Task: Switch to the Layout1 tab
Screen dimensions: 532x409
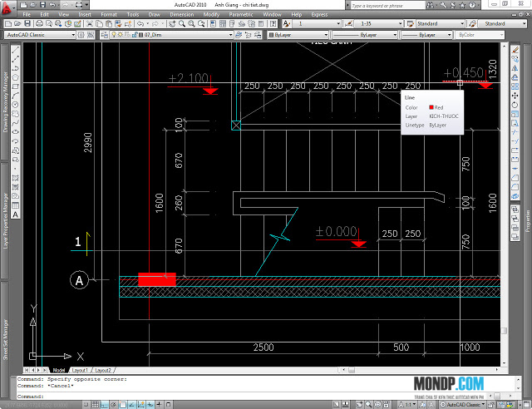Action: click(x=80, y=370)
